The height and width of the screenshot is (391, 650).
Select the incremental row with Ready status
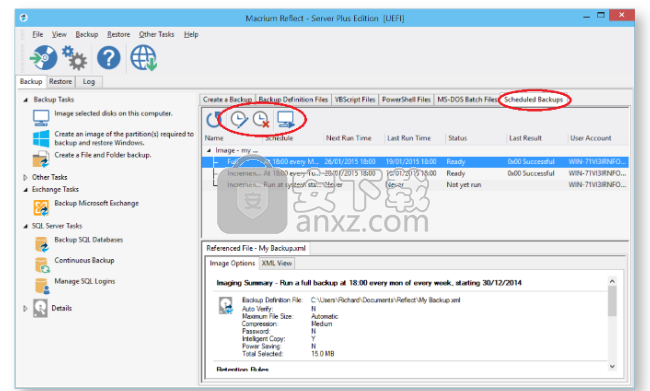pyautogui.click(x=415, y=173)
